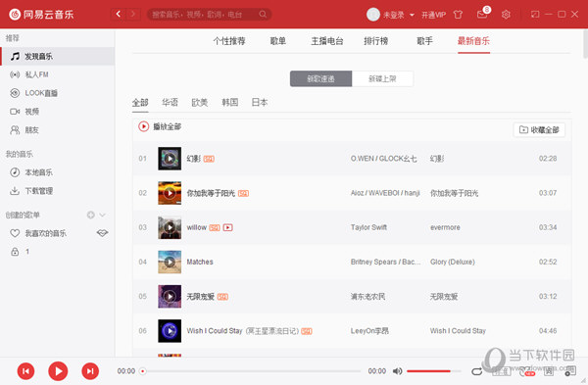The height and width of the screenshot is (385, 588).
Task: Open LOOK直播 in sidebar
Action: point(58,93)
